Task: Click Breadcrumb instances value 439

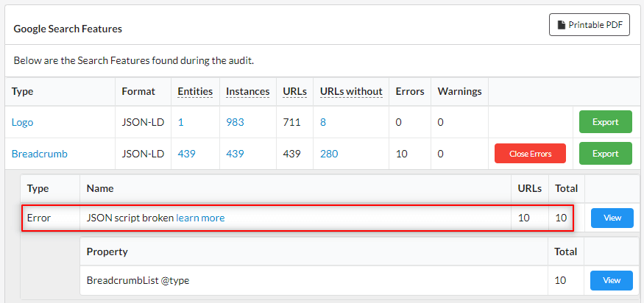Action: [235, 154]
